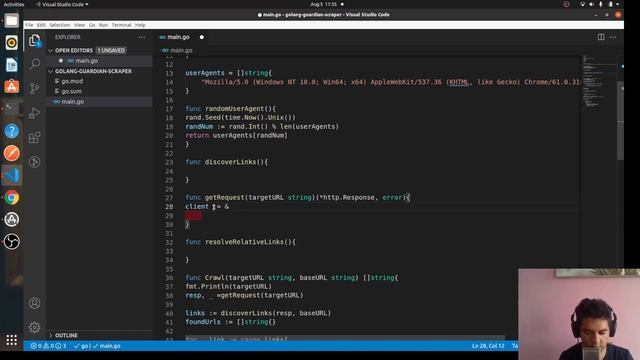640x360 pixels.
Task: Open the Source Control view
Action: click(35, 88)
